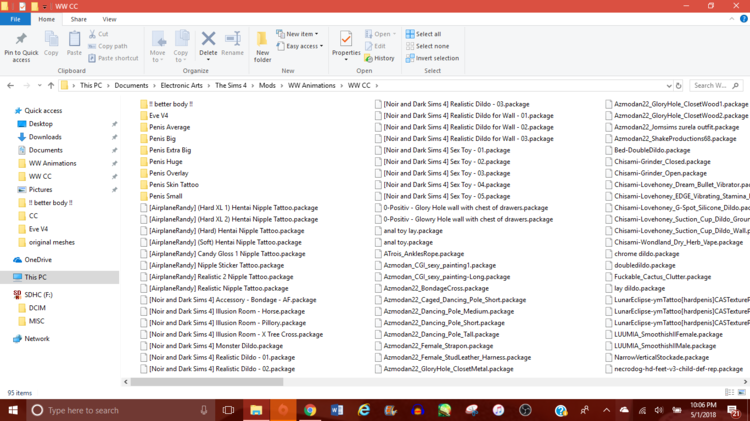Open the recent locations dropdown arrow
Image resolution: width=750 pixels, height=421 pixels.
[39, 86]
